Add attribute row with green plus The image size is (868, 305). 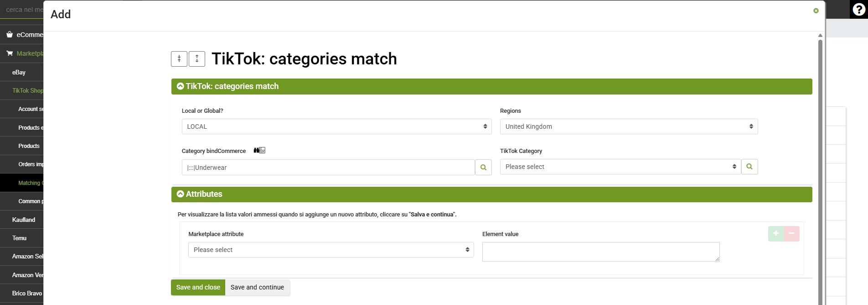point(776,234)
